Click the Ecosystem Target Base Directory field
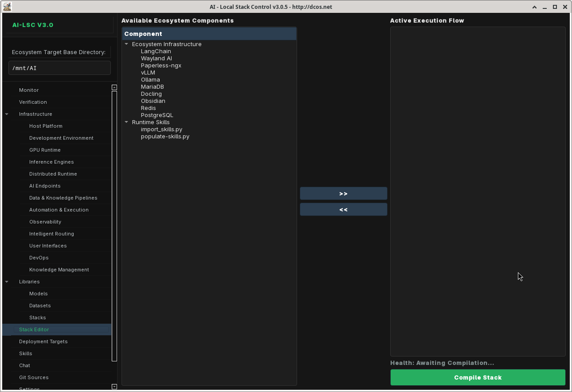This screenshot has height=392, width=572. tap(59, 68)
